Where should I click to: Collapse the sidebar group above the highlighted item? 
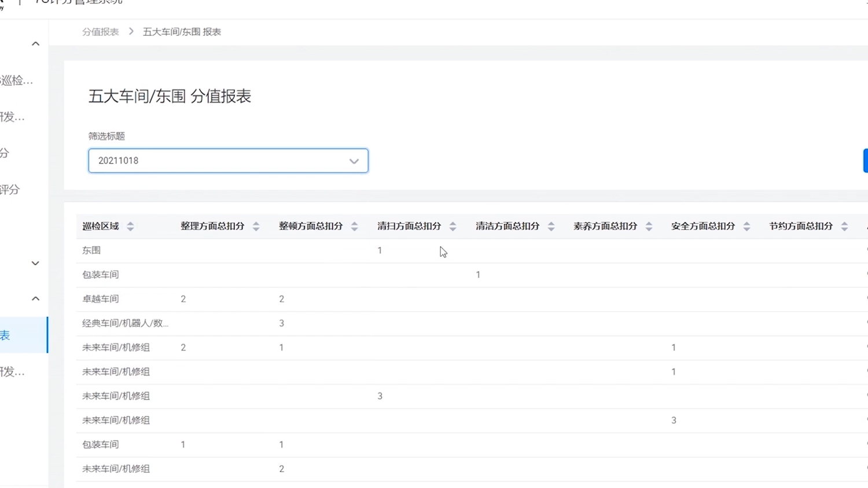(35, 298)
